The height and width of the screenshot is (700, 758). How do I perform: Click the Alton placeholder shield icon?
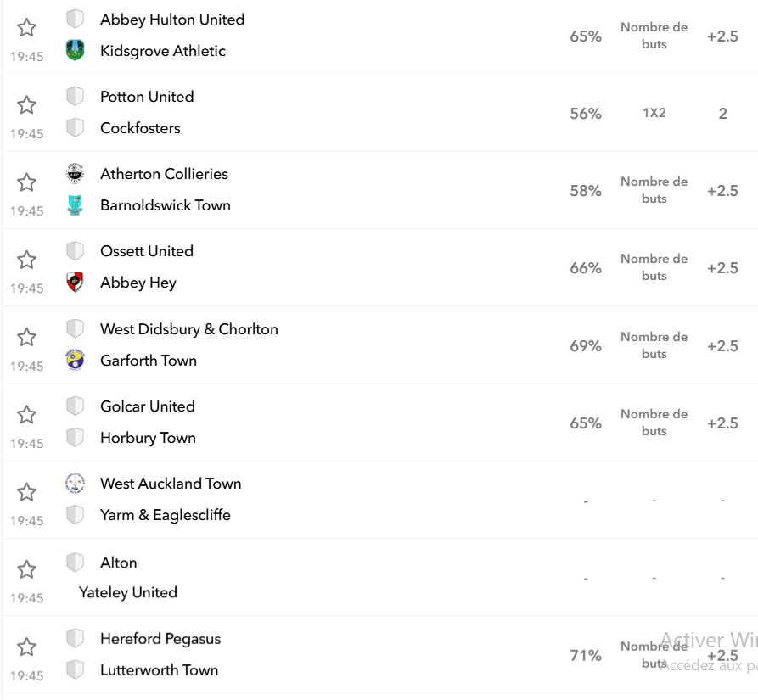pos(75,563)
